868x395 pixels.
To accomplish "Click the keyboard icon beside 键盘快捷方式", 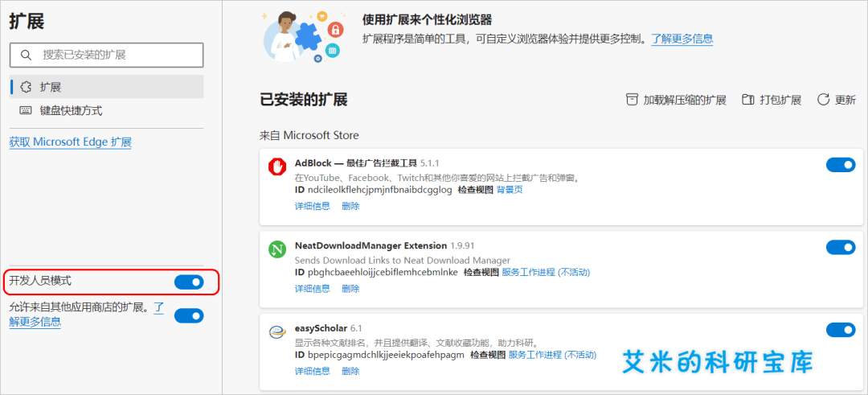I will 26,110.
